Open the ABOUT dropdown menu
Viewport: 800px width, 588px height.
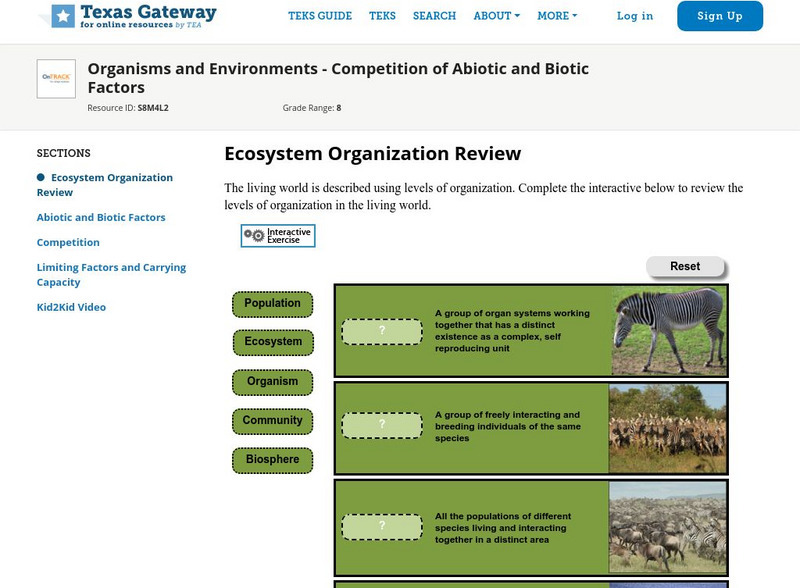point(497,16)
